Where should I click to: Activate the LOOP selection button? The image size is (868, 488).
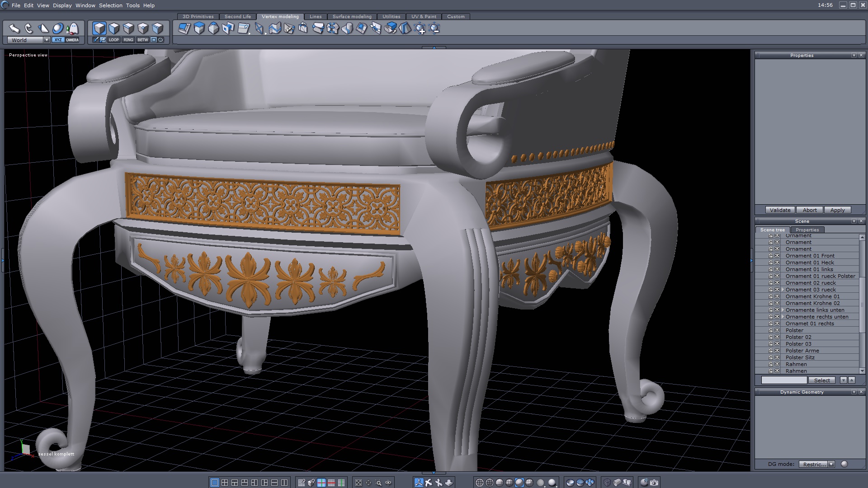(x=113, y=40)
